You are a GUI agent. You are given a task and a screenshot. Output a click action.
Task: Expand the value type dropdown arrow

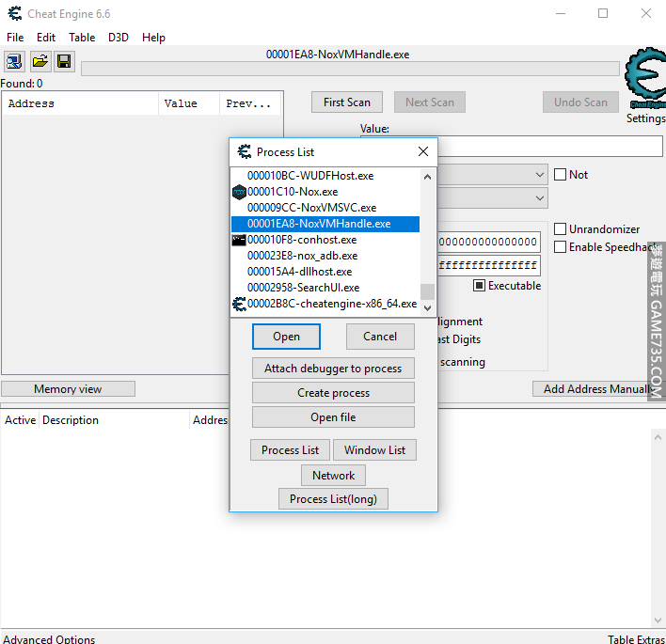539,198
